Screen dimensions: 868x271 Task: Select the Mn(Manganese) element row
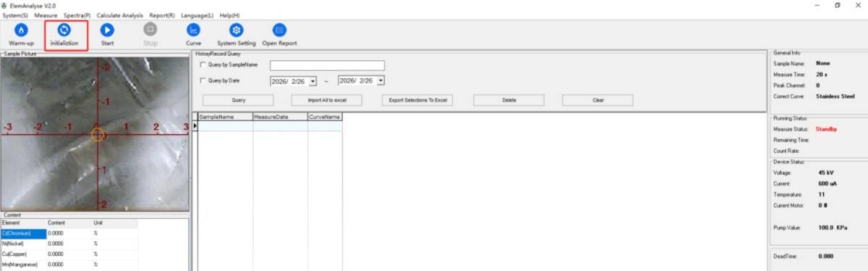pyautogui.click(x=69, y=264)
